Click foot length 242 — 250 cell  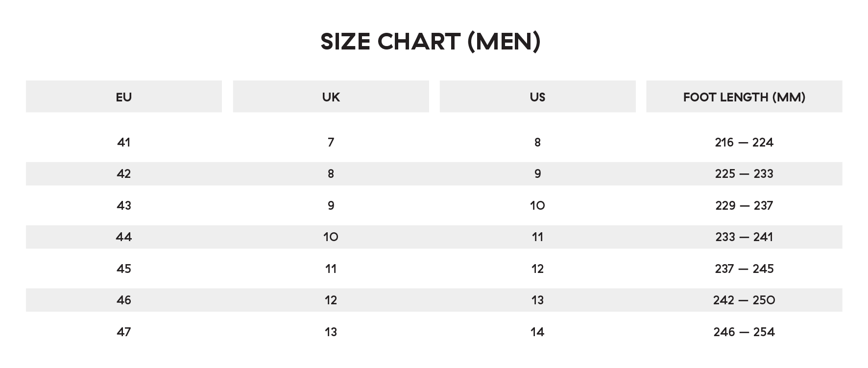tap(744, 300)
